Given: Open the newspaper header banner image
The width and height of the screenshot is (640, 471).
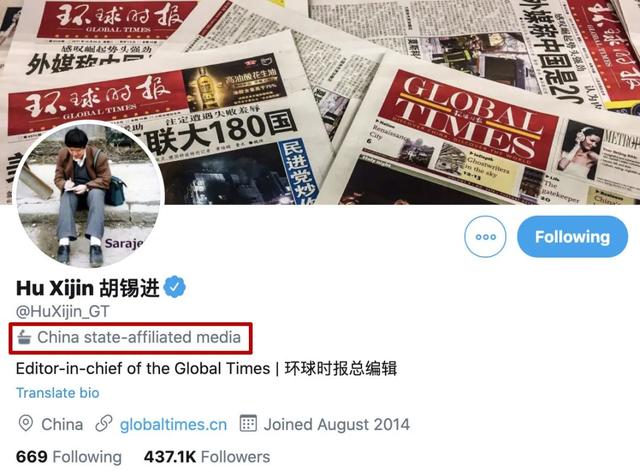Looking at the screenshot, I should (x=320, y=102).
